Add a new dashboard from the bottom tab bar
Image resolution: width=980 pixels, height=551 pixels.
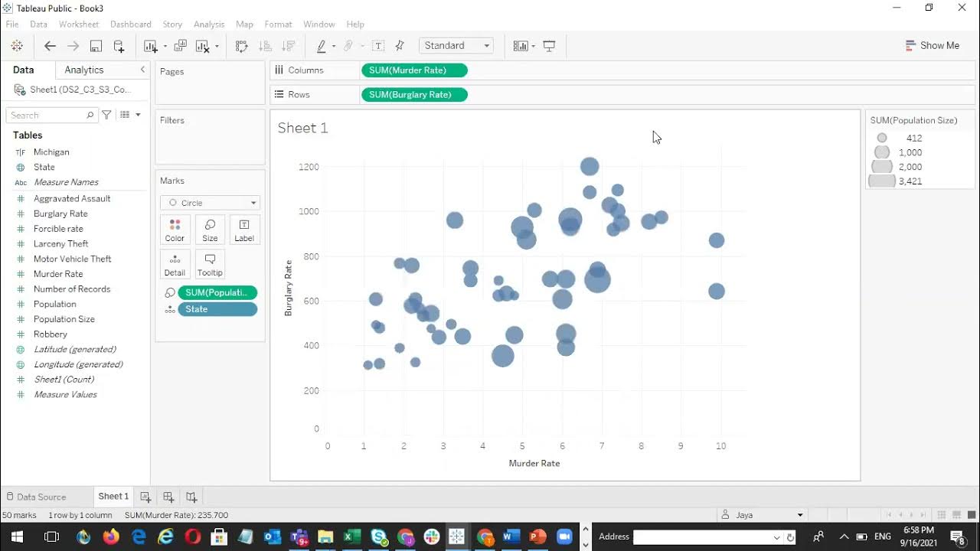pos(168,497)
